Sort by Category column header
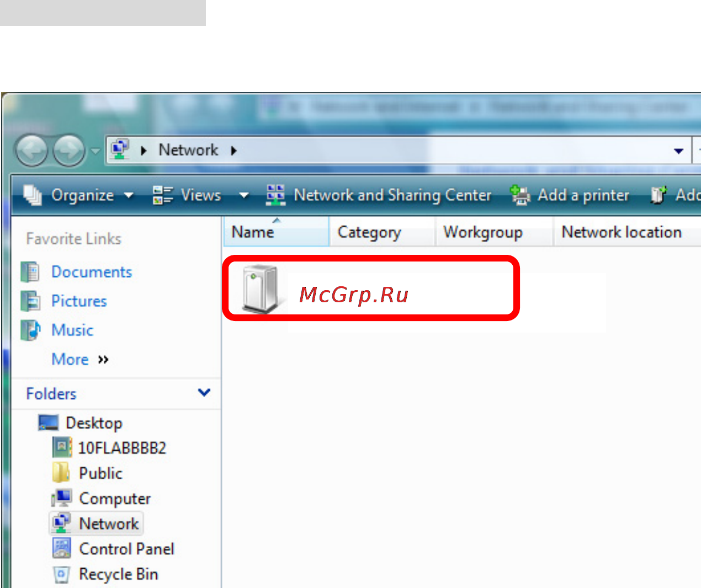The width and height of the screenshot is (701, 588). (x=383, y=232)
